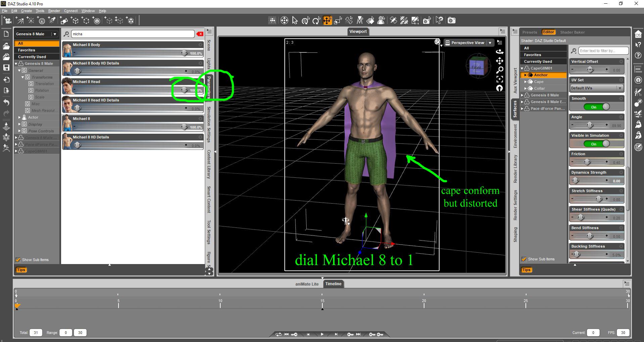The width and height of the screenshot is (644, 342).
Task: Select the ActivePose bone tool
Action: click(x=349, y=20)
